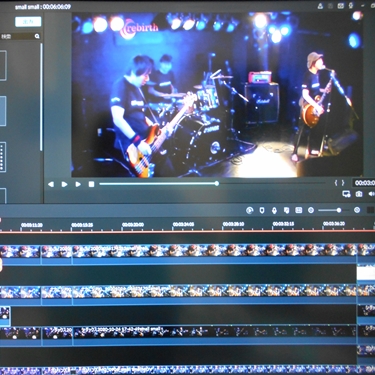Click the mark in/out braces button
This screenshot has height=375, width=375.
click(339, 183)
